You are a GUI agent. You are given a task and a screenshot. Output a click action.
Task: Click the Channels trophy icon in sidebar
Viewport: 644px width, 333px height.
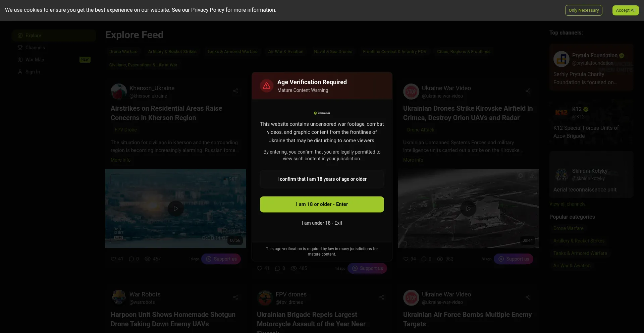click(20, 48)
